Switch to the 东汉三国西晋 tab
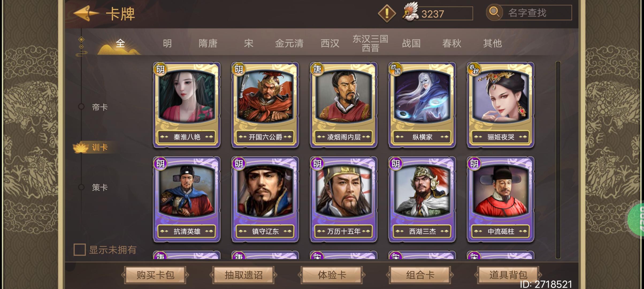644x289 pixels. pos(370,43)
